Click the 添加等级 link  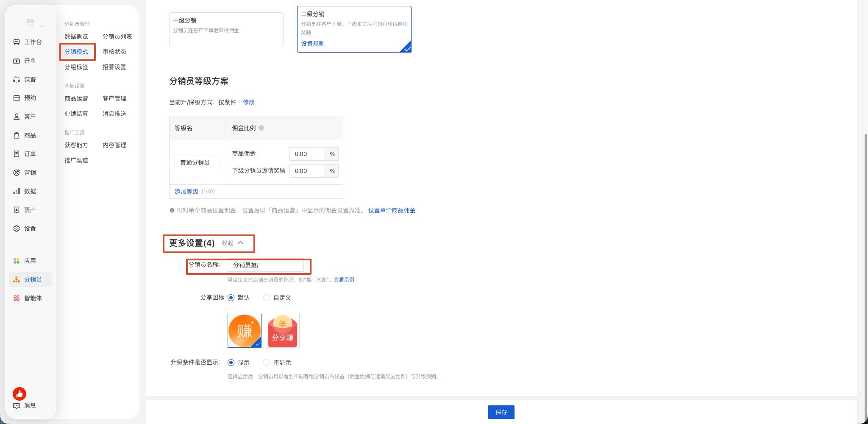click(186, 192)
